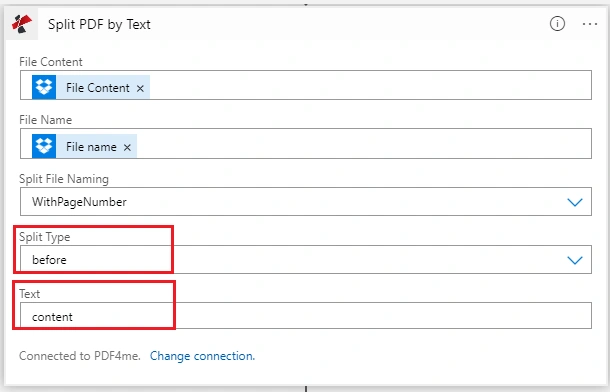Image resolution: width=610 pixels, height=392 pixels.
Task: Click the PDF4me connector icon
Action: 22,24
